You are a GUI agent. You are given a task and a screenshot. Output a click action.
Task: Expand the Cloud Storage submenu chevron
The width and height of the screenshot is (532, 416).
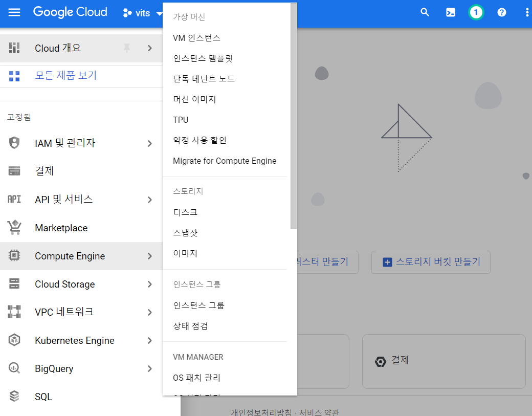pyautogui.click(x=149, y=284)
